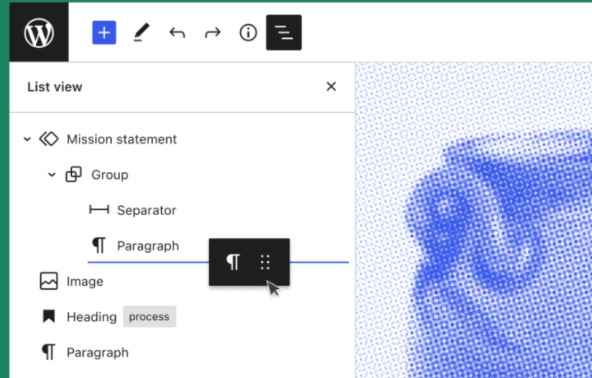
Task: Click the Mission statement pattern icon
Action: (x=49, y=139)
